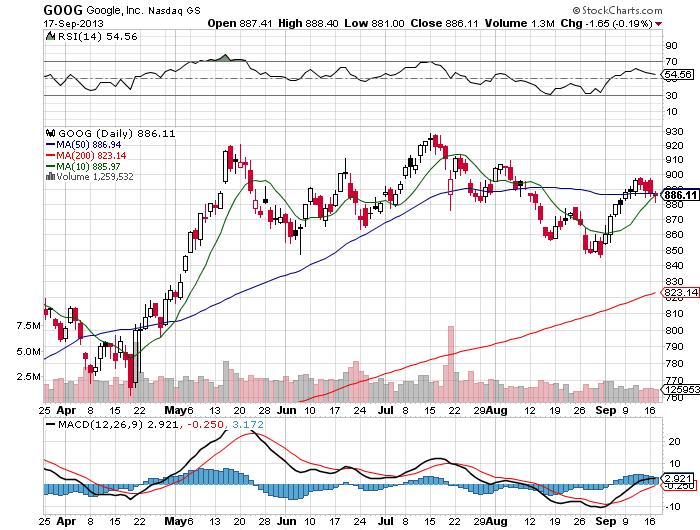Click the 2.5M volume axis label
Viewport: 700px width, 530px height.
[x=29, y=376]
